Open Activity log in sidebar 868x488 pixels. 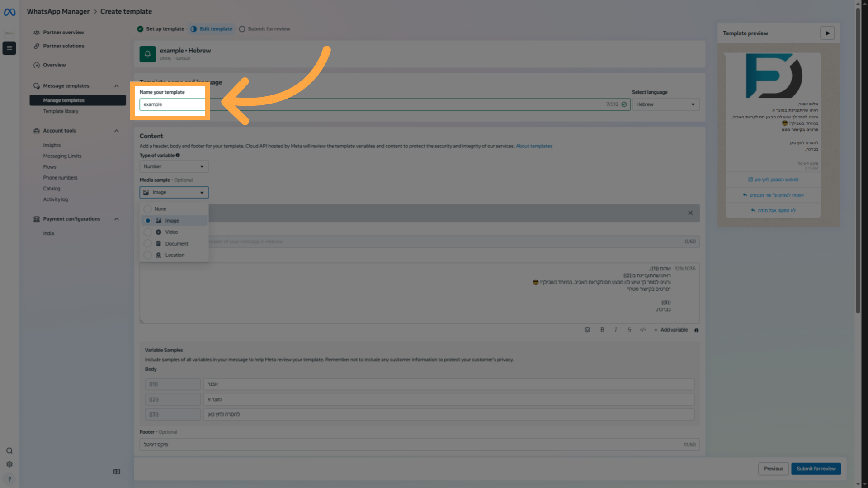point(56,199)
